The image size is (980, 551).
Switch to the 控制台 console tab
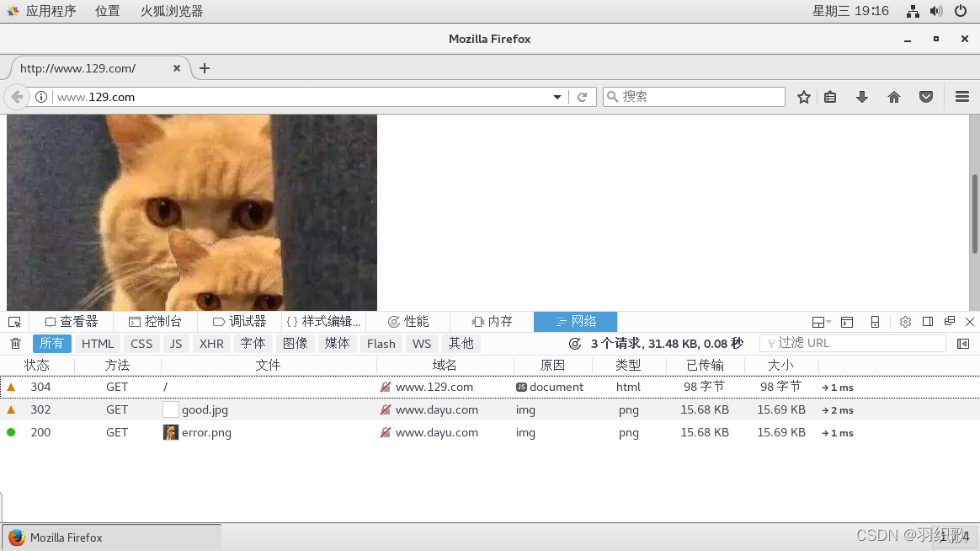tap(155, 322)
